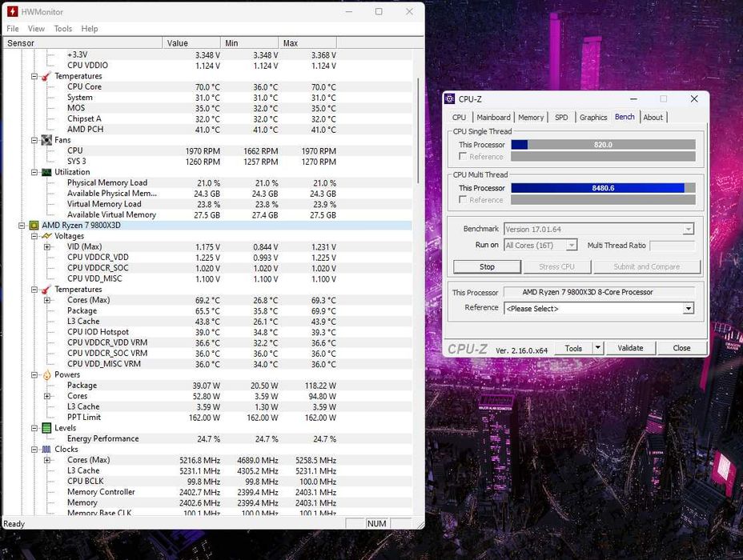Open the Tools menu in HWMonitor

[x=63, y=29]
